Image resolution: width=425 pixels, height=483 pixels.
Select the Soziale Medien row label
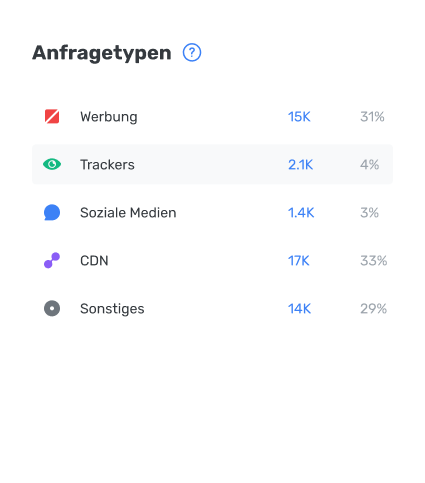point(128,213)
